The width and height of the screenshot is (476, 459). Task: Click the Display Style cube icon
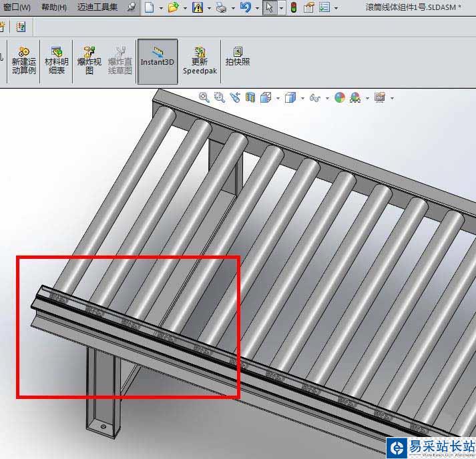click(x=290, y=97)
